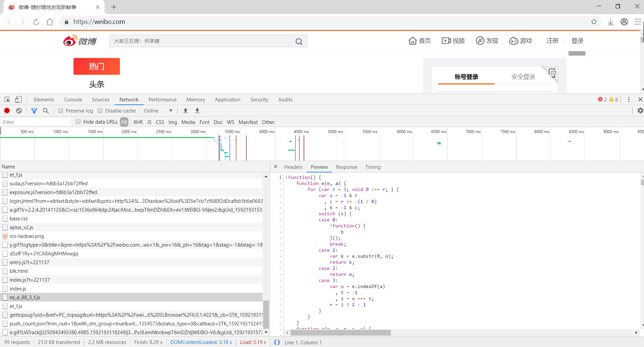Click the error count indicator
Viewport: 644px width, 347px height.
click(602, 99)
